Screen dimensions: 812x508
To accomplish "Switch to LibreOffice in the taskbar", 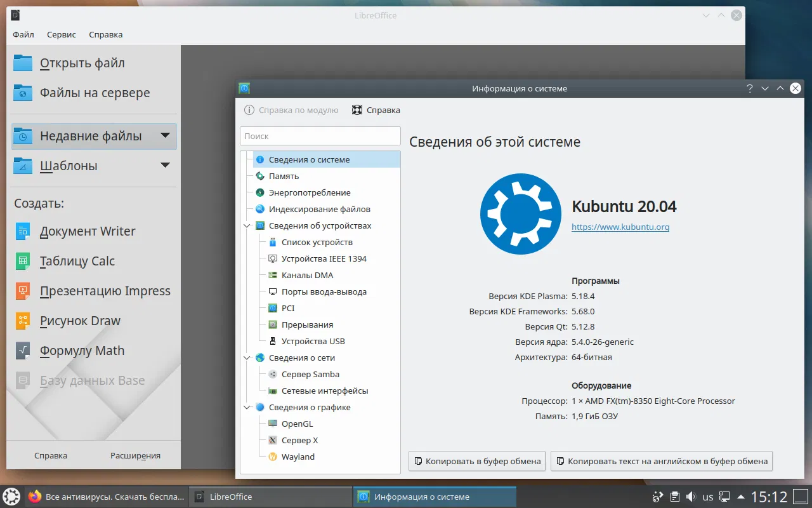I will 271,497.
